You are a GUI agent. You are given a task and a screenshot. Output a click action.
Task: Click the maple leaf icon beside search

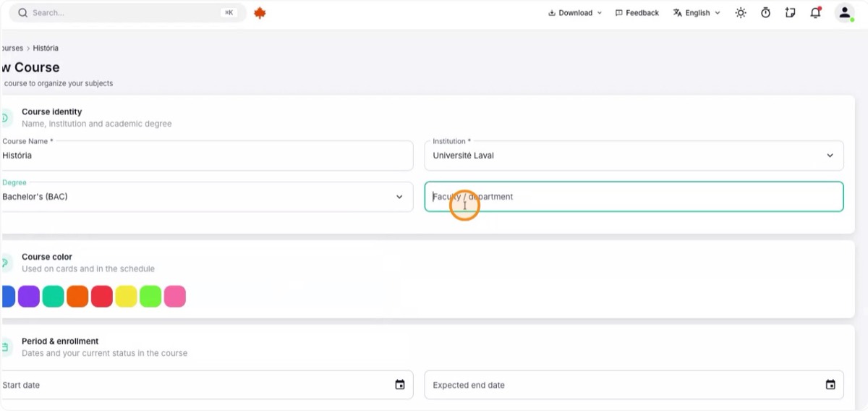coord(260,13)
